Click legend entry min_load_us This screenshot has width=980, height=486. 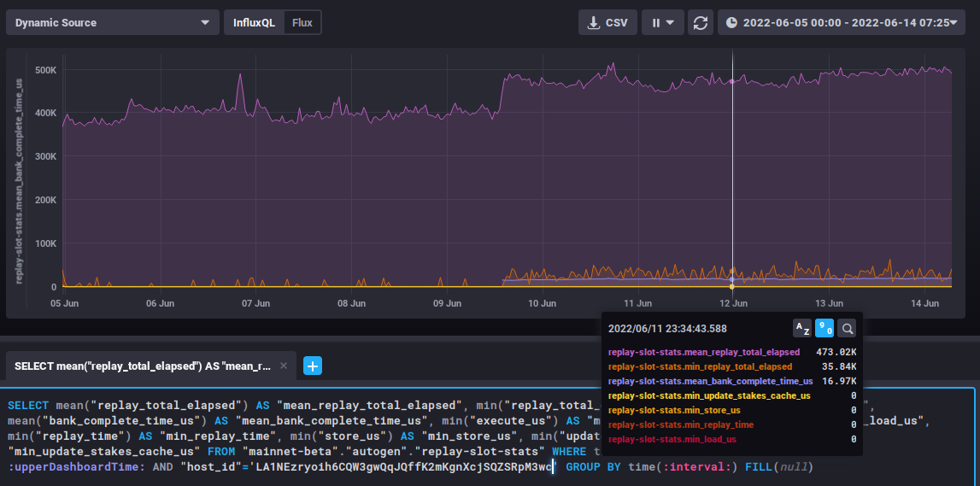pyautogui.click(x=672, y=439)
